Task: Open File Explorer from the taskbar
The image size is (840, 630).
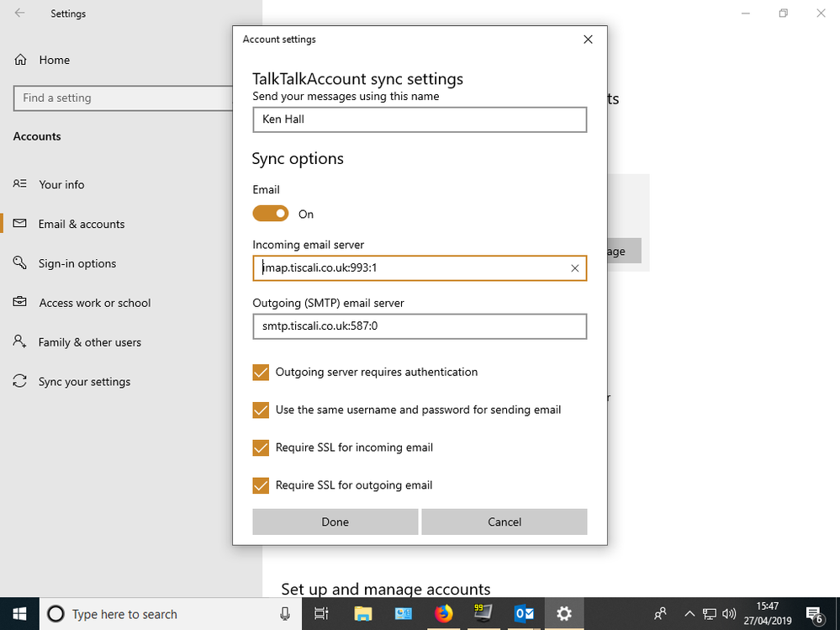Action: click(x=362, y=613)
